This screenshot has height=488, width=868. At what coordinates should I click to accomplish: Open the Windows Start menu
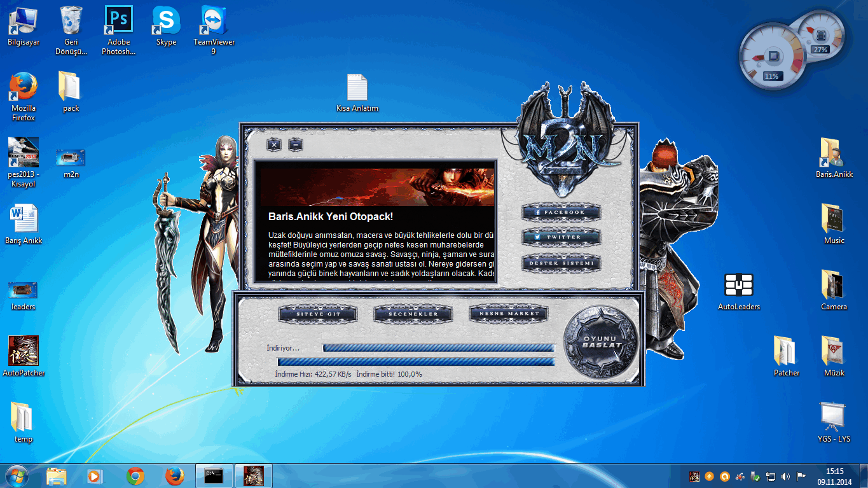16,476
